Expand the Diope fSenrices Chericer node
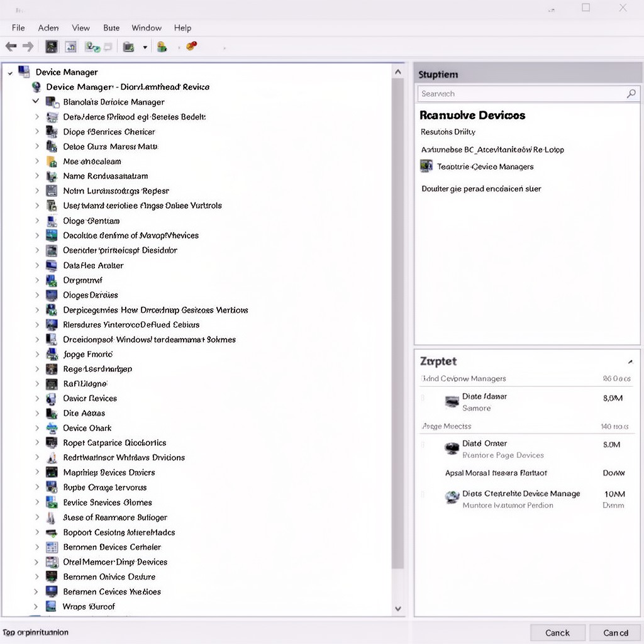The height and width of the screenshot is (644, 644). [37, 131]
